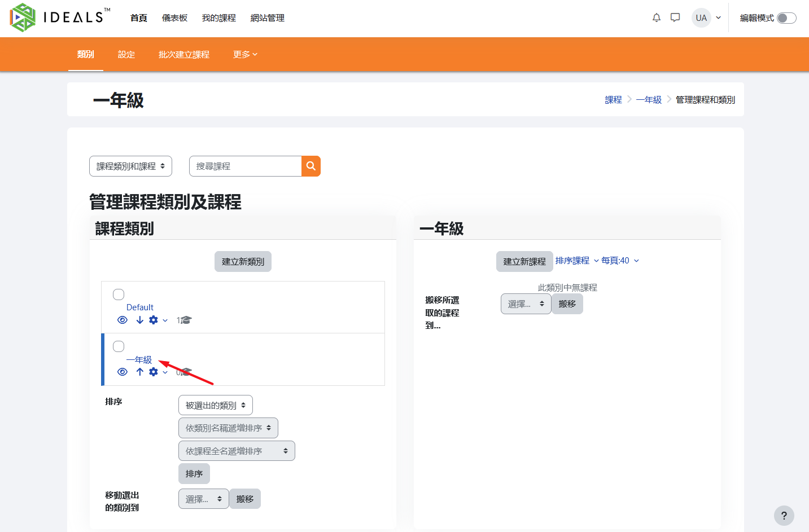This screenshot has height=532, width=809.
Task: Open the notifications bell
Action: click(656, 17)
